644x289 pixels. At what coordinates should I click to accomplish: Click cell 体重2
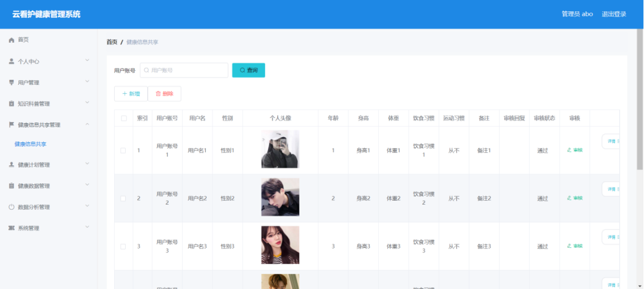[393, 198]
